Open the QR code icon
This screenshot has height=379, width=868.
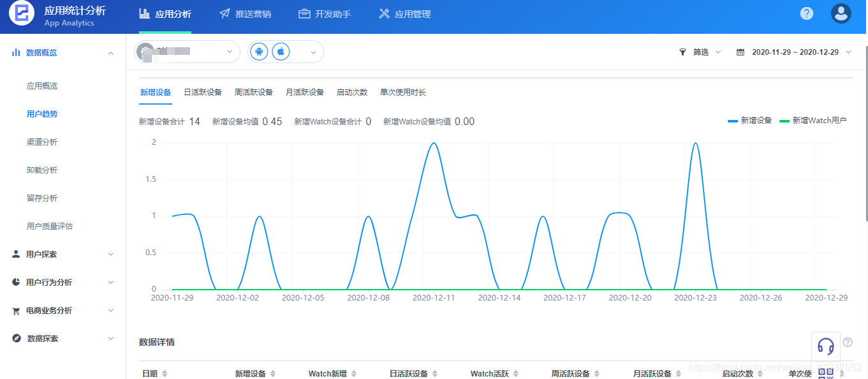click(x=826, y=373)
